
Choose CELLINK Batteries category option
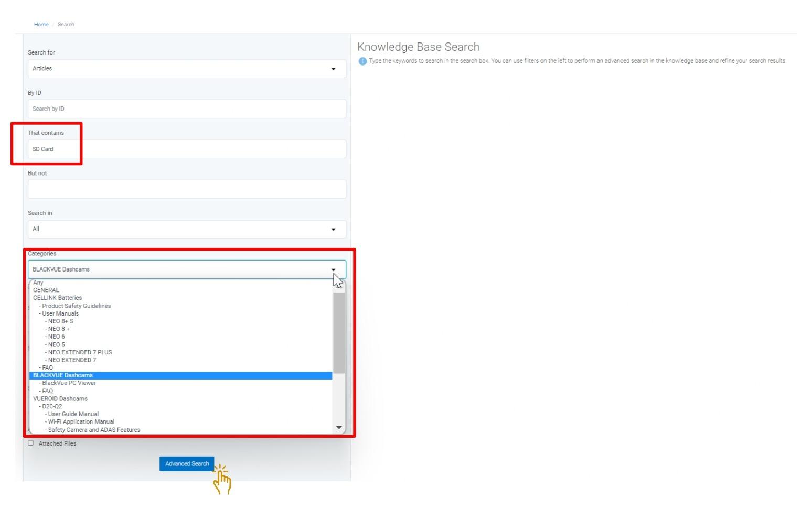[57, 298]
